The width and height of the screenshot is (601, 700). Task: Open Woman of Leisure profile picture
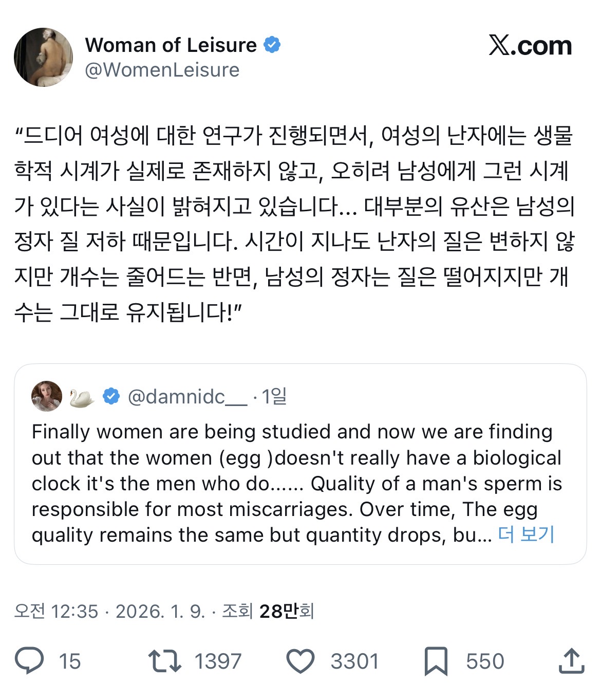(x=44, y=57)
